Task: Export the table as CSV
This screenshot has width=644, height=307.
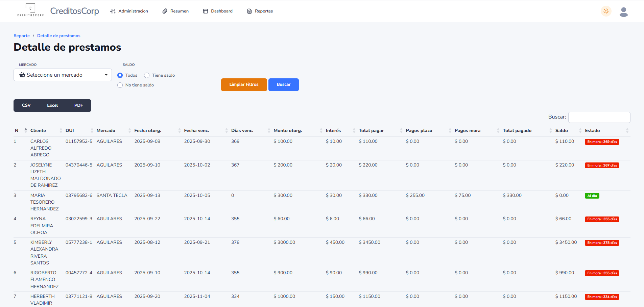Action: coord(26,105)
